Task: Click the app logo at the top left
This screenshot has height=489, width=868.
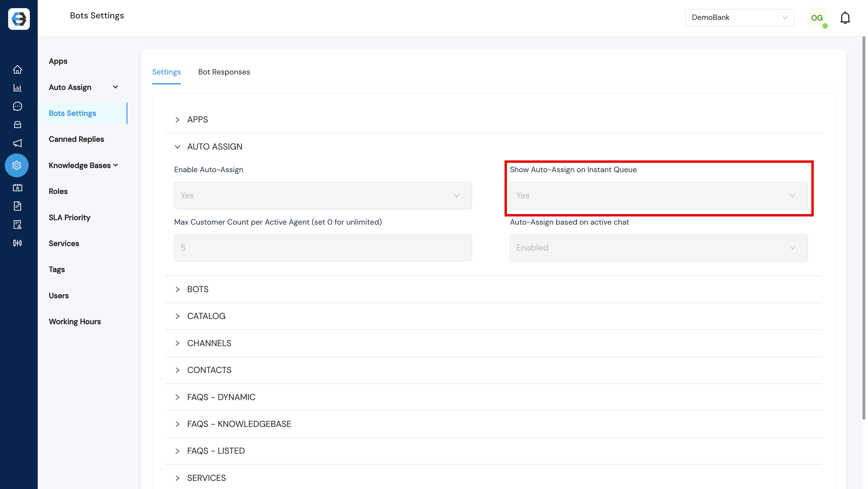Action: click(x=19, y=19)
